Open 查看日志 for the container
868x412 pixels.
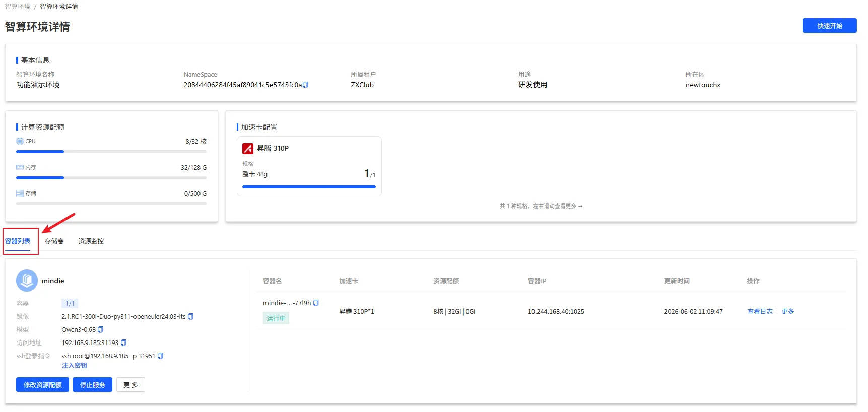(x=760, y=312)
